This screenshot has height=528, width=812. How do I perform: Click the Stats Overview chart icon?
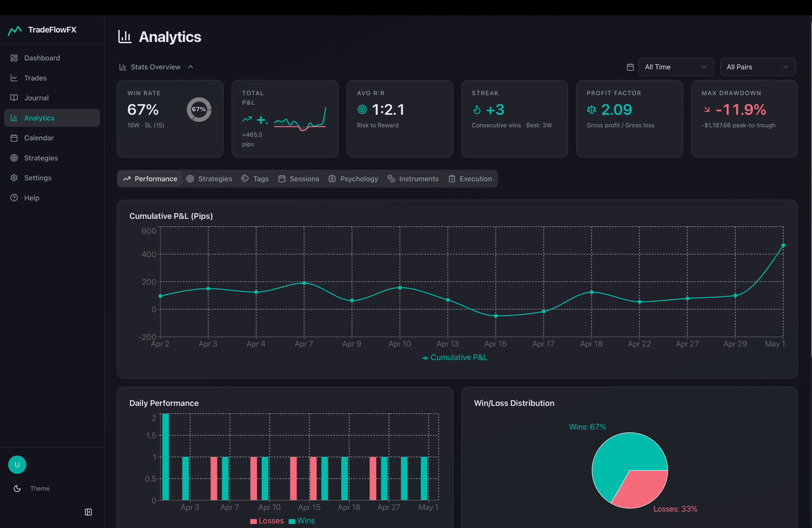pos(123,67)
